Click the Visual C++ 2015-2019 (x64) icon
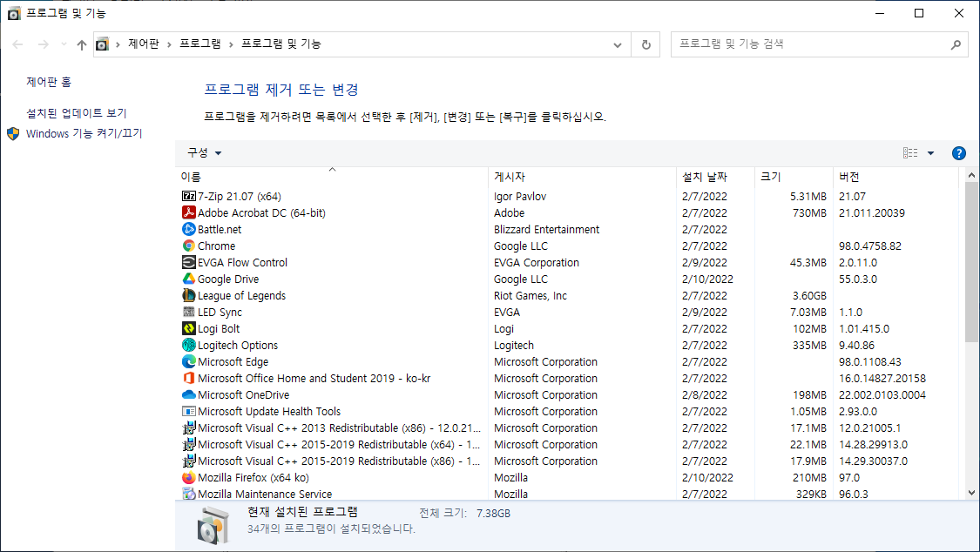980x552 pixels. (189, 445)
